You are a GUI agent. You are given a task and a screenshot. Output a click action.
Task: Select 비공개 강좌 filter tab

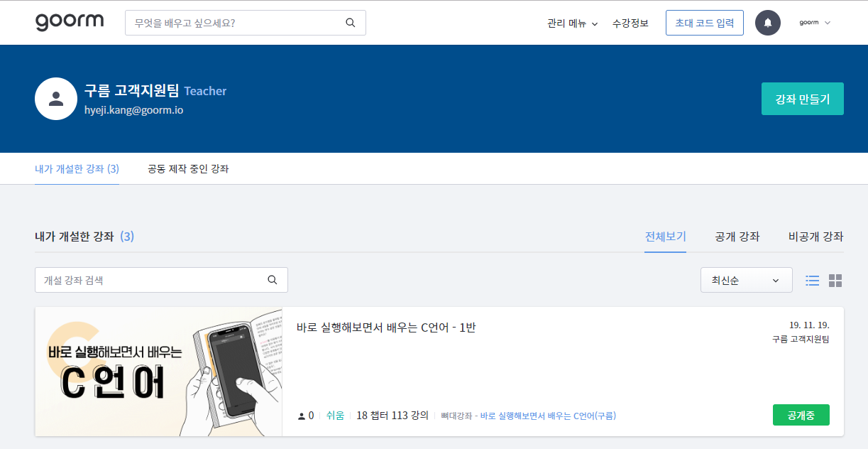point(816,237)
